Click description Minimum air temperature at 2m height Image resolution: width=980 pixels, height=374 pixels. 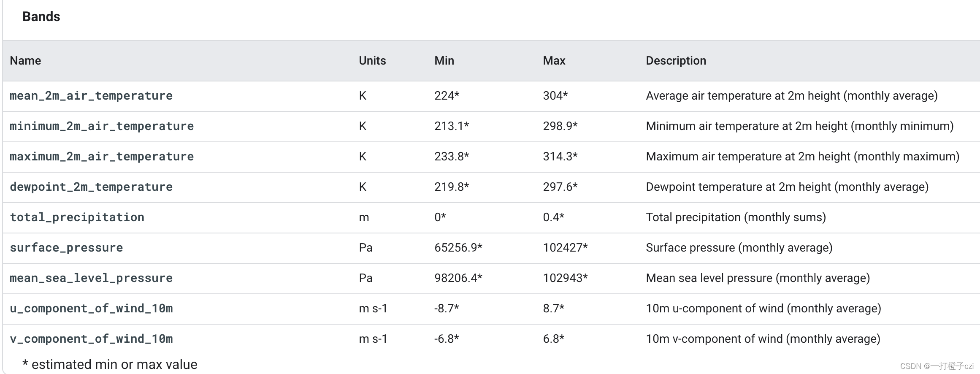[800, 126]
